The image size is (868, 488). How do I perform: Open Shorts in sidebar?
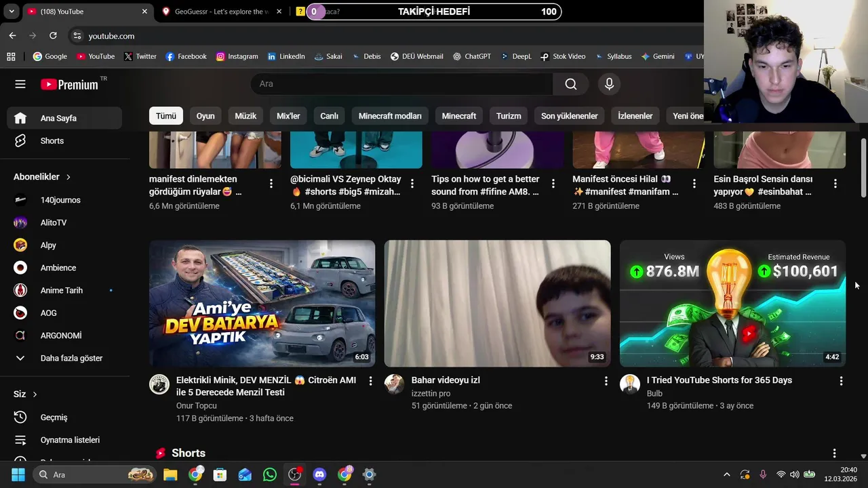[65, 141]
